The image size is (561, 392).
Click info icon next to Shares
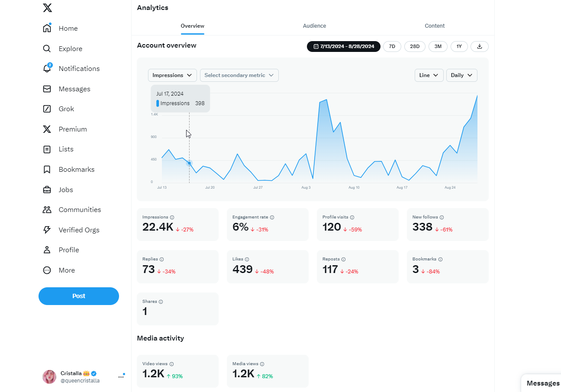tap(161, 302)
